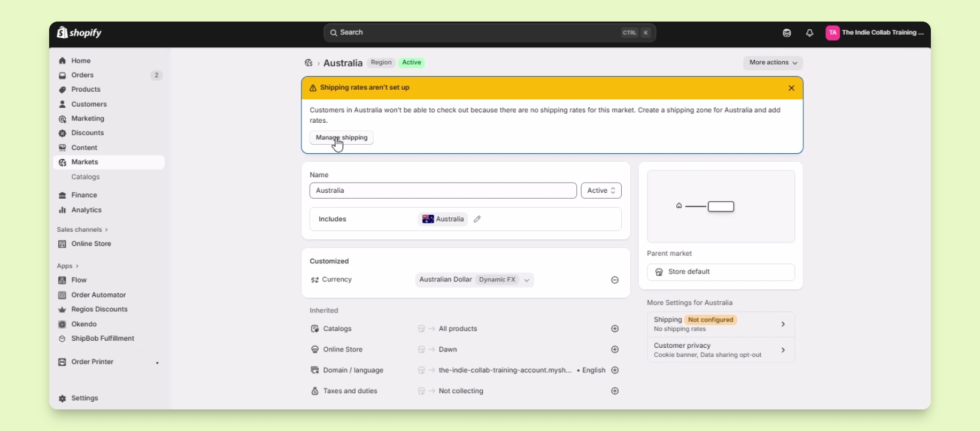Click the Discounts icon in sidebar
This screenshot has width=980, height=431.
tap(62, 133)
